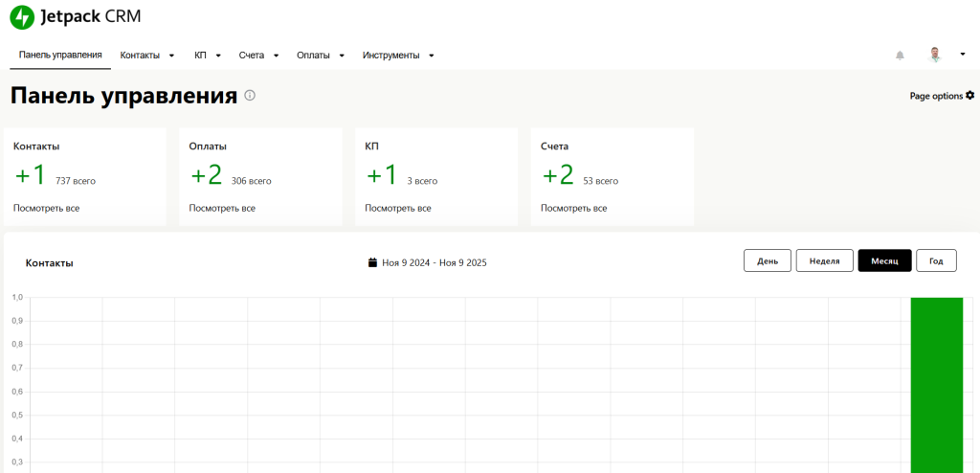Screen dimensions: 980x473
Task: Click the green bar in the chart
Action: 936,385
